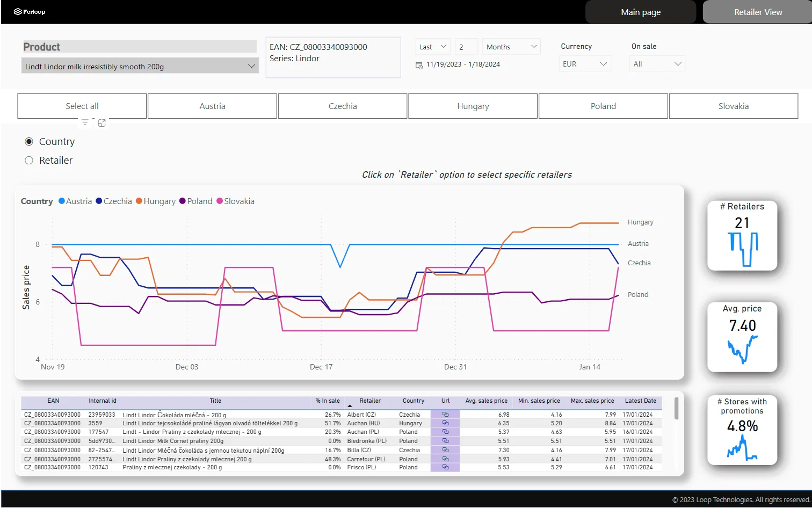This screenshot has height=508, width=812.
Task: Open focus mode icon for country slicer
Action: (102, 123)
